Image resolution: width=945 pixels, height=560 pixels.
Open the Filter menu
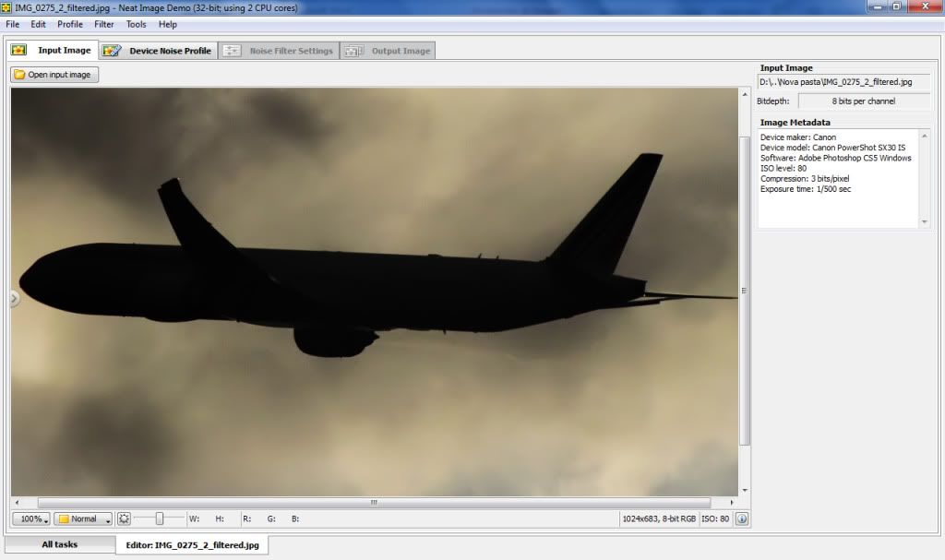103,24
